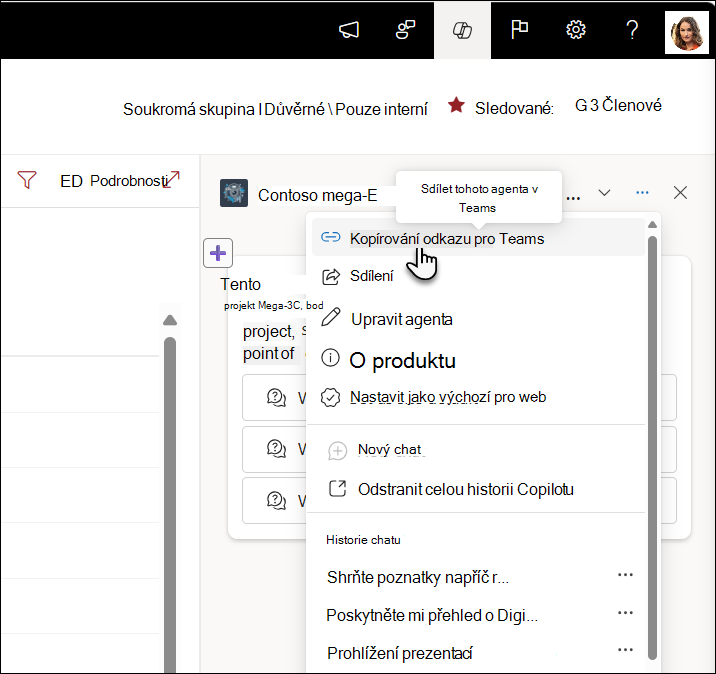The height and width of the screenshot is (674, 716).
Task: Click the dropdown menu scrollbar track
Action: click(x=653, y=448)
